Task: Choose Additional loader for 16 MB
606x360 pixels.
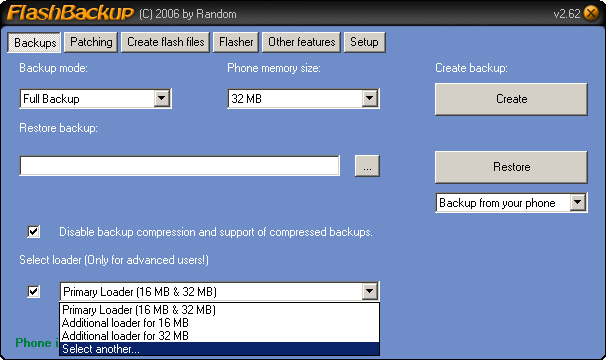Action: point(219,323)
